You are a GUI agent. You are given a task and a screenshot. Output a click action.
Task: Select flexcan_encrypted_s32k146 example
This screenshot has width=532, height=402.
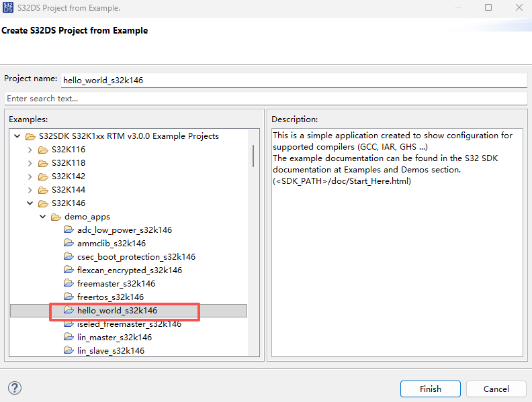(x=130, y=270)
